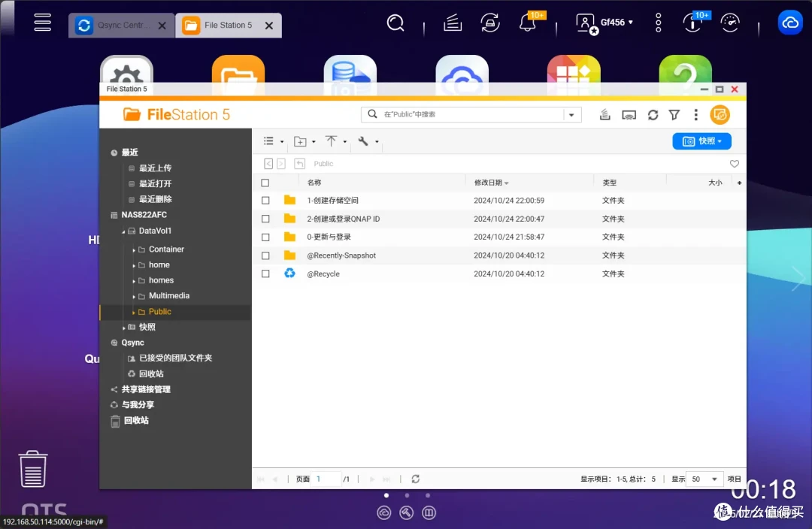Viewport: 812px width, 529px height.
Task: Open the external devices icon in the top bar
Action: 490,23
